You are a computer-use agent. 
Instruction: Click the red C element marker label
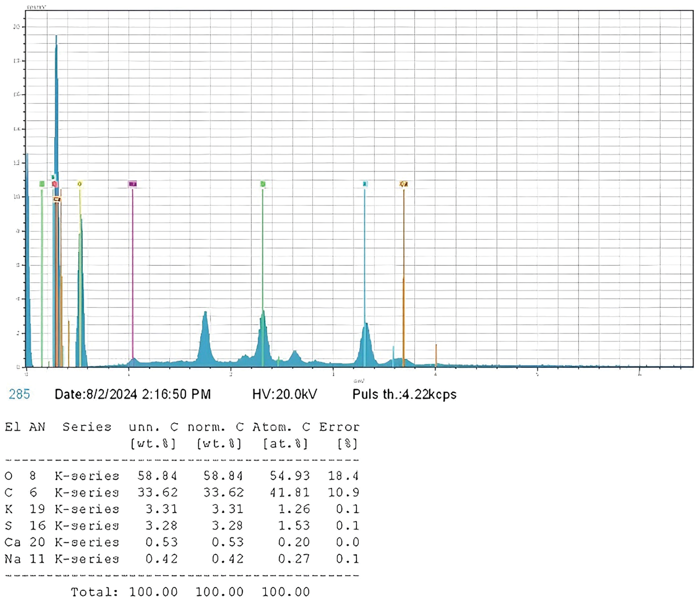(55, 184)
